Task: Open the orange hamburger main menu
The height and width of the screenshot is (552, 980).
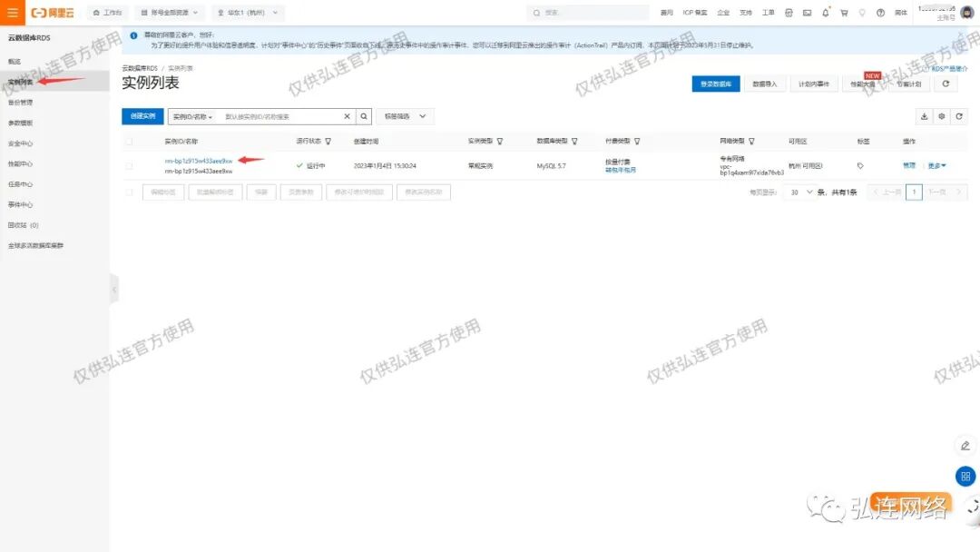Action: coord(13,13)
